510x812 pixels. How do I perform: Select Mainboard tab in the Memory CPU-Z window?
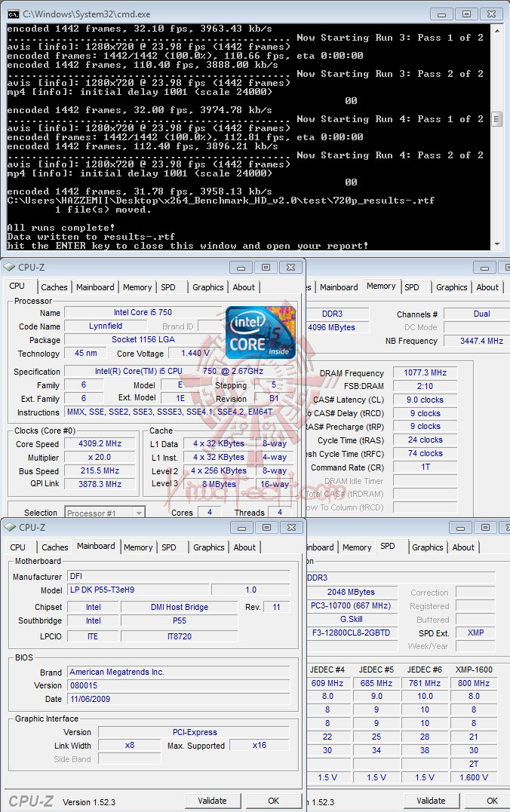[339, 287]
